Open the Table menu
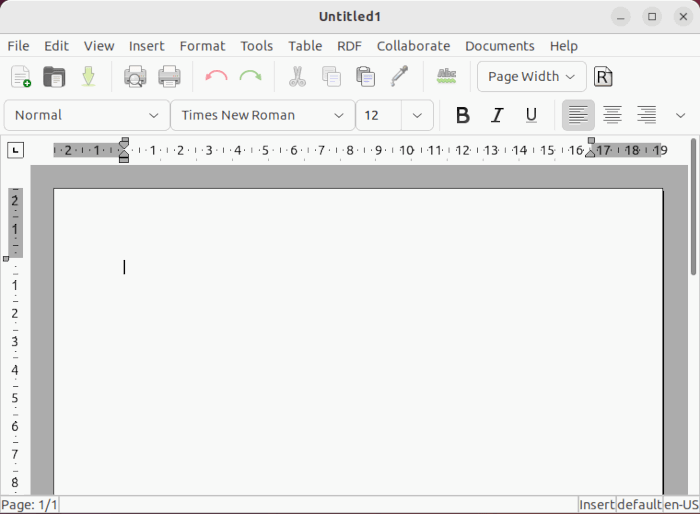700x514 pixels. 305,46
